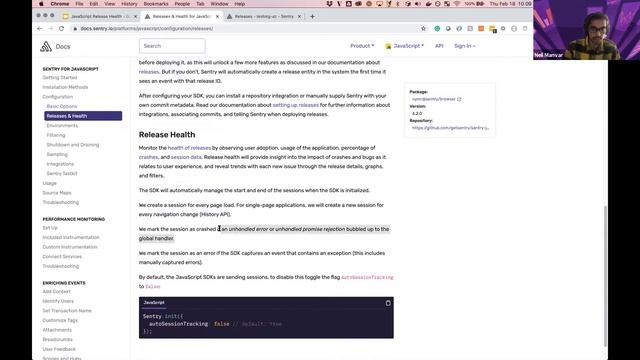Go back using browser back arrow

(x=40, y=29)
